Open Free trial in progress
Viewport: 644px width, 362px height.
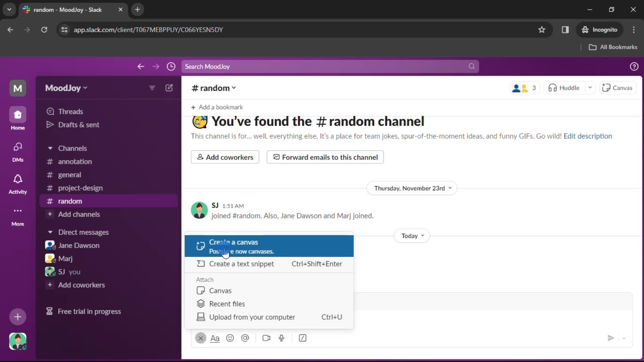coord(108,311)
